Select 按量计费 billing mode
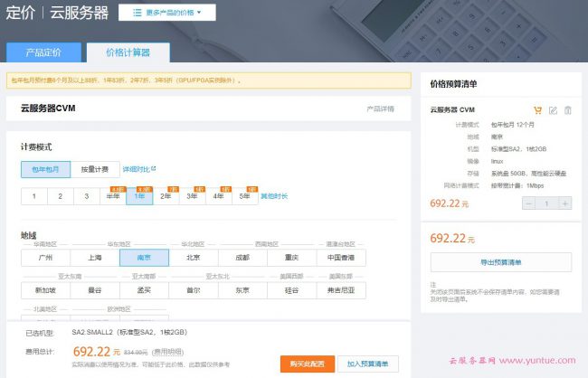The width and height of the screenshot is (588, 378). (95, 169)
